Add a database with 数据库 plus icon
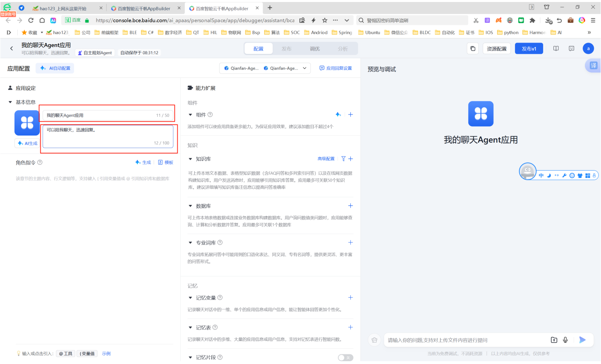This screenshot has height=364, width=601. point(350,206)
